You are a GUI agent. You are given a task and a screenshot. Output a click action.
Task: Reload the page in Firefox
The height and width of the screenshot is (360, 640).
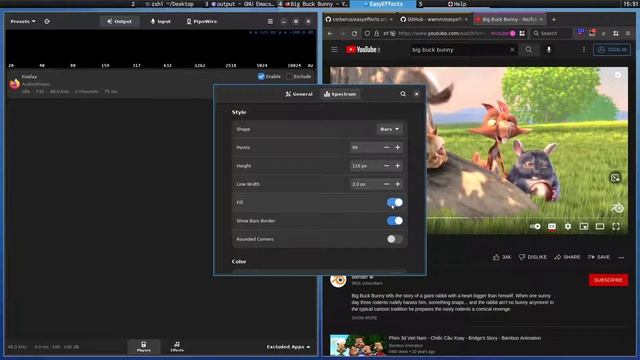coord(354,33)
